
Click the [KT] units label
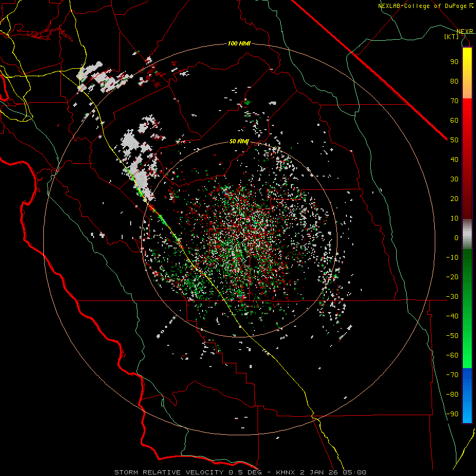click(451, 36)
